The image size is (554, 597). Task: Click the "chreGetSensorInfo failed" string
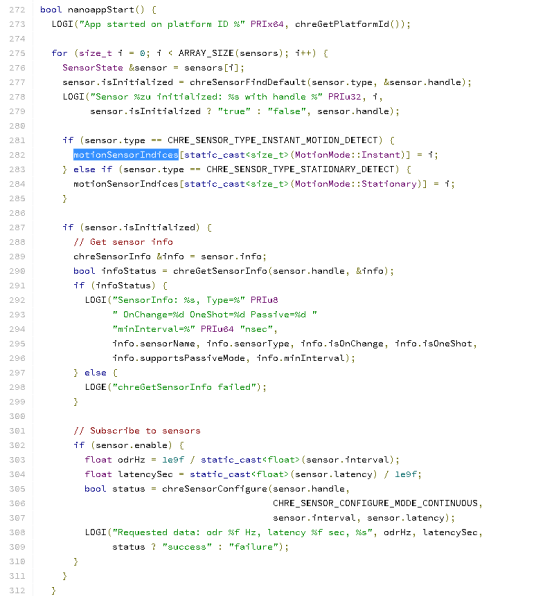(185, 387)
